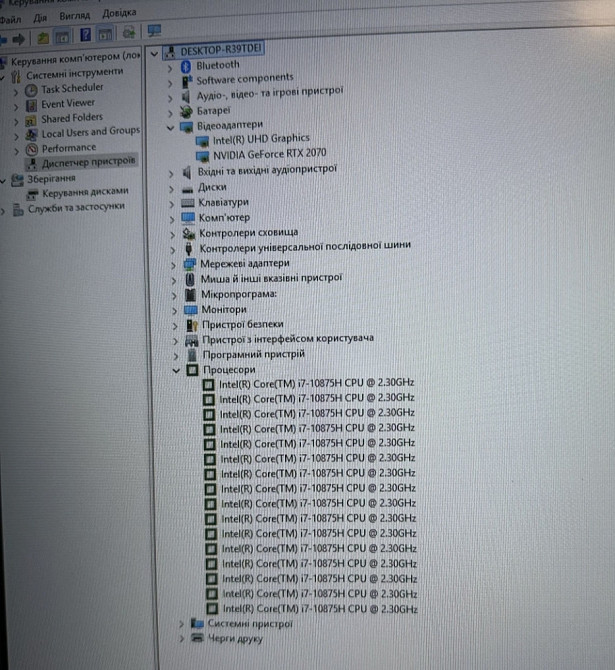Image resolution: width=615 pixels, height=670 pixels.
Task: Click the Task Scheduler clock icon
Action: click(31, 88)
